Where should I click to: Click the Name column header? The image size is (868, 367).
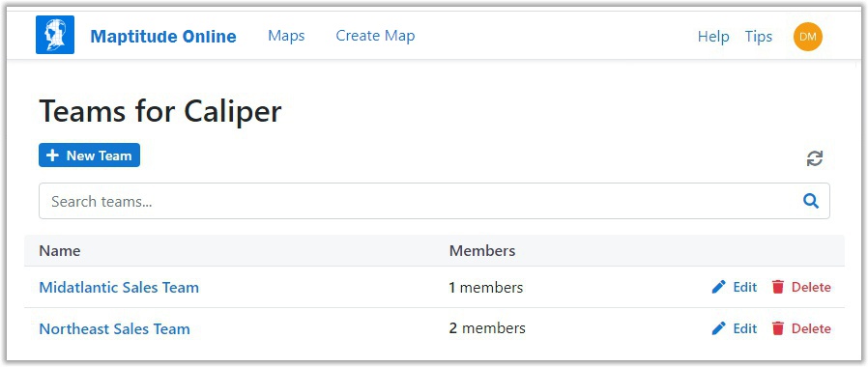click(60, 251)
